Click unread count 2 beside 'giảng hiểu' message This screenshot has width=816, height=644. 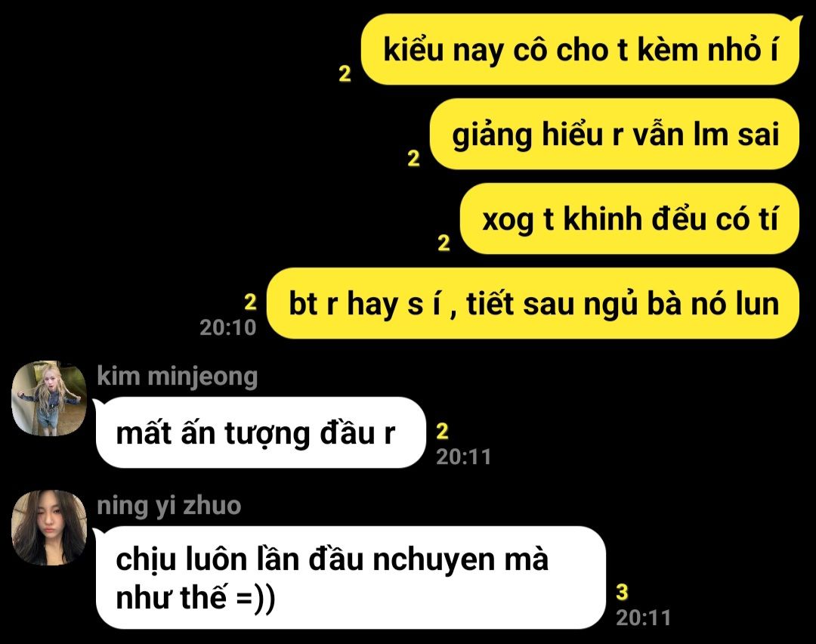pyautogui.click(x=413, y=158)
